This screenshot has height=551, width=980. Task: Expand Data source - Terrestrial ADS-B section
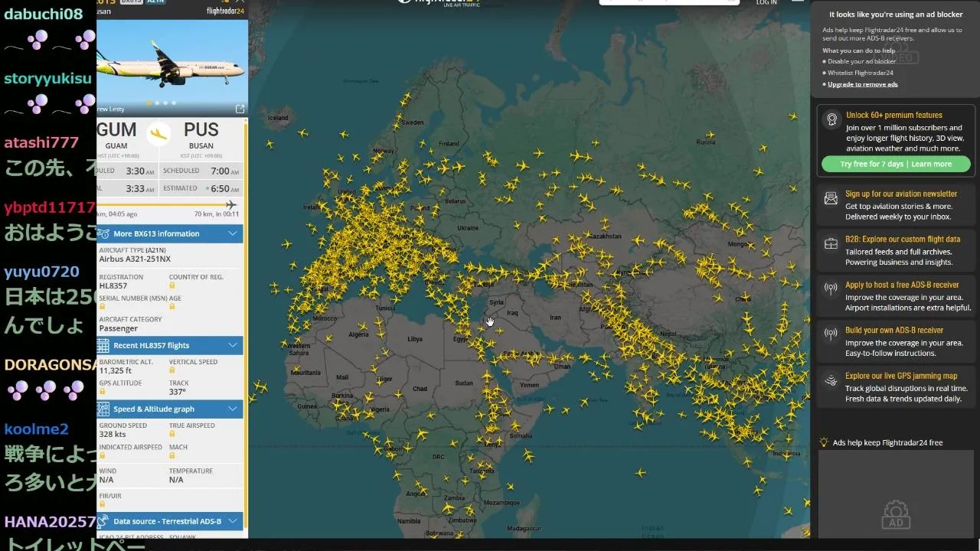pos(170,521)
